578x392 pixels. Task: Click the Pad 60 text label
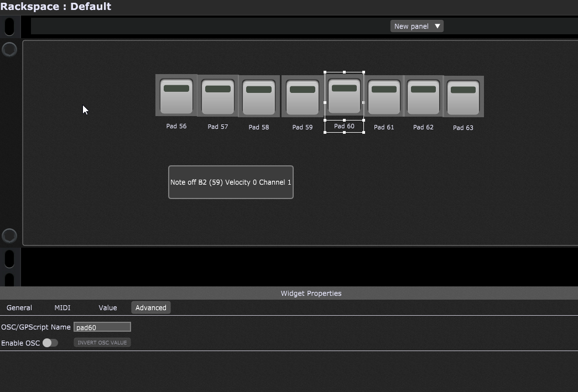point(344,126)
